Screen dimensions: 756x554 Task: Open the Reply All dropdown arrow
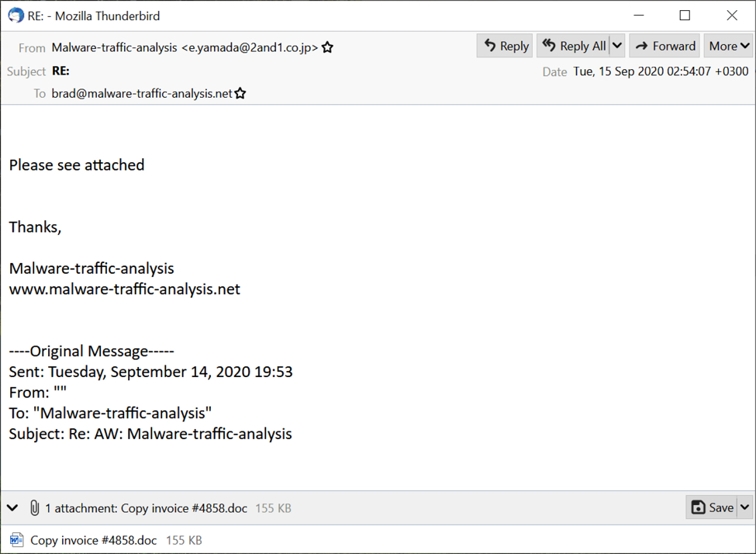tap(617, 46)
